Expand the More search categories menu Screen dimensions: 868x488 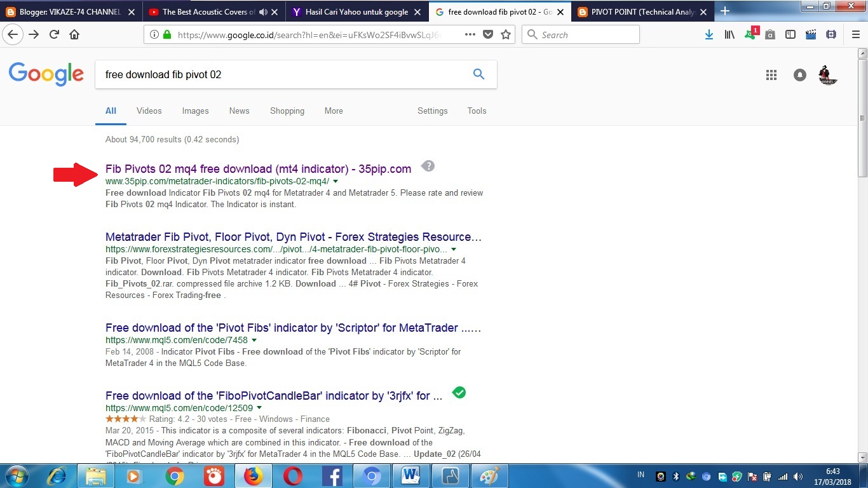[334, 111]
